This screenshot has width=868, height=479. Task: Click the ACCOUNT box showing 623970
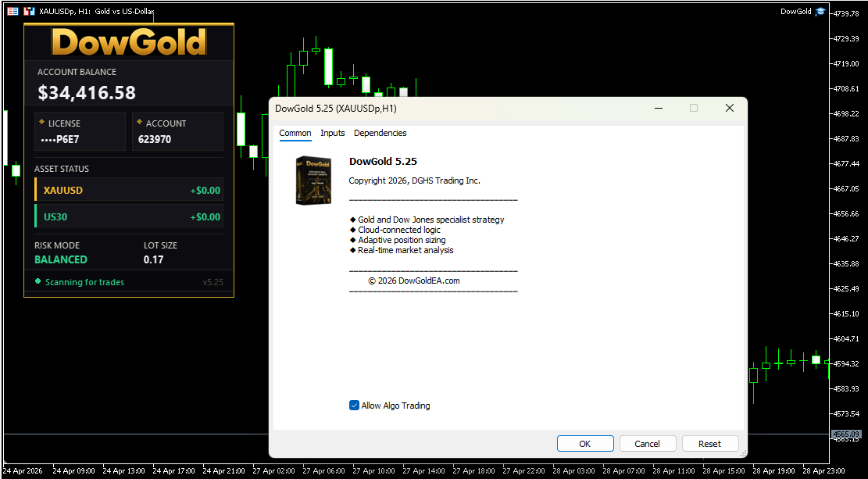177,131
